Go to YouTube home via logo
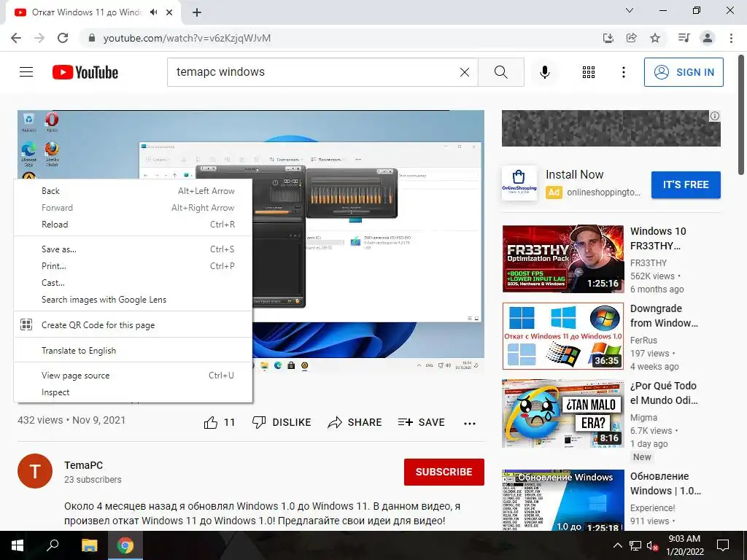747x560 pixels. (85, 72)
